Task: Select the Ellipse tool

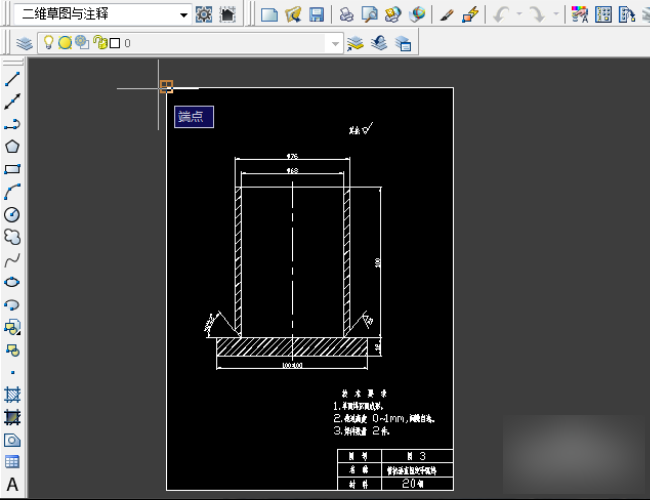Action: pos(12,282)
